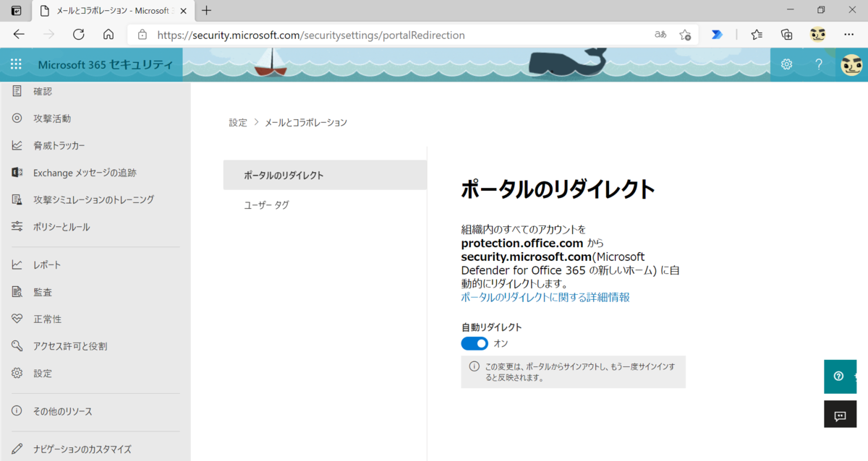Add this page to favorites star icon
The image size is (868, 461).
tap(685, 34)
